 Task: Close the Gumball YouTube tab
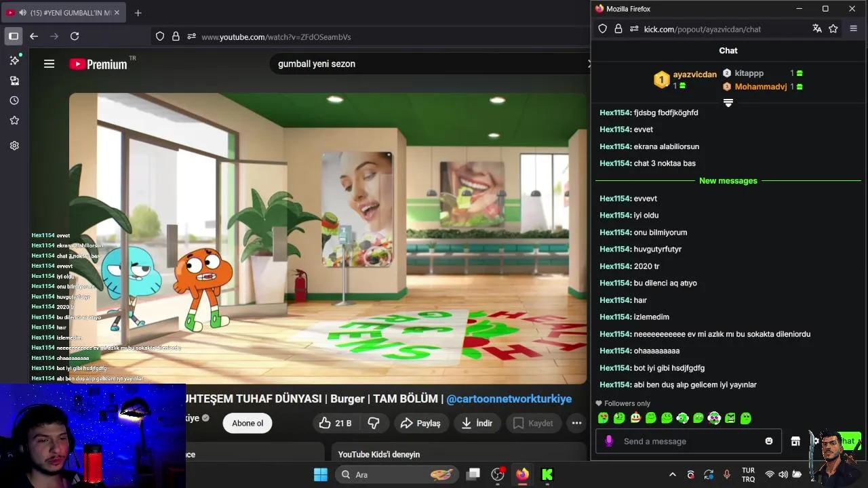117,13
